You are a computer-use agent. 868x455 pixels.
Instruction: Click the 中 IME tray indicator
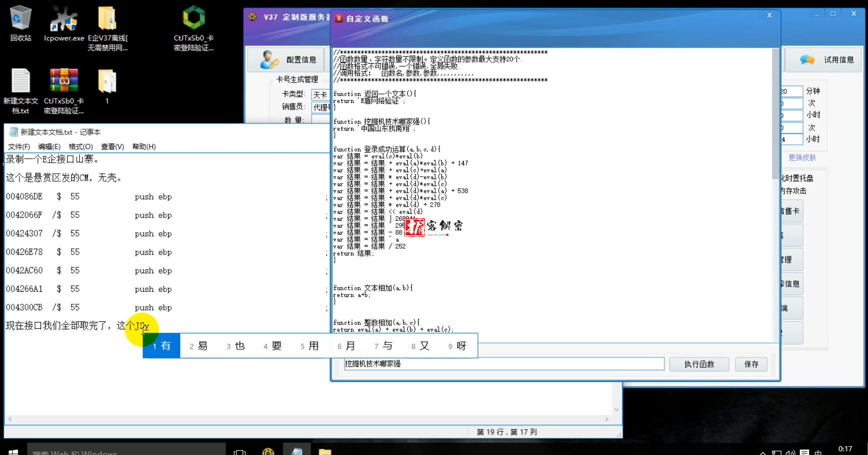(818, 452)
